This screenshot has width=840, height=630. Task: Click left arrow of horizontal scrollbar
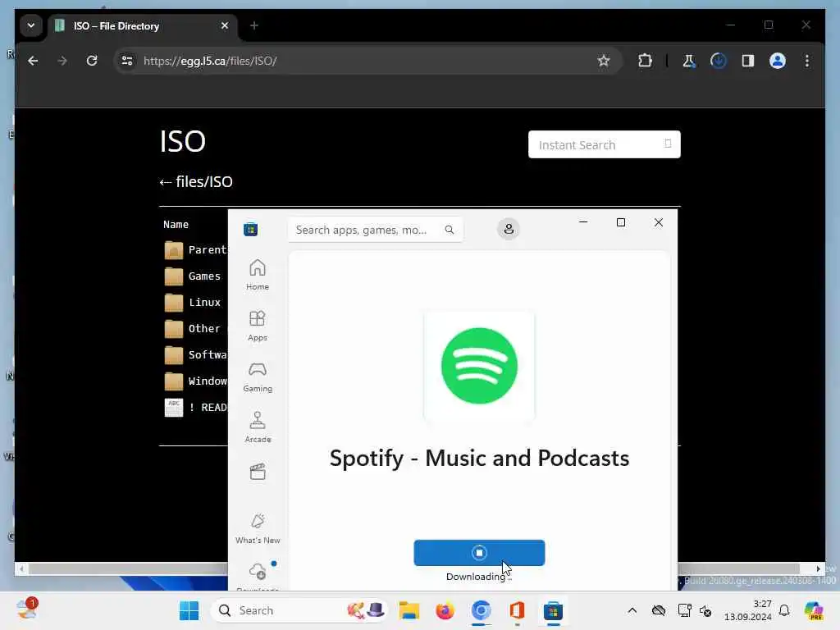21,568
